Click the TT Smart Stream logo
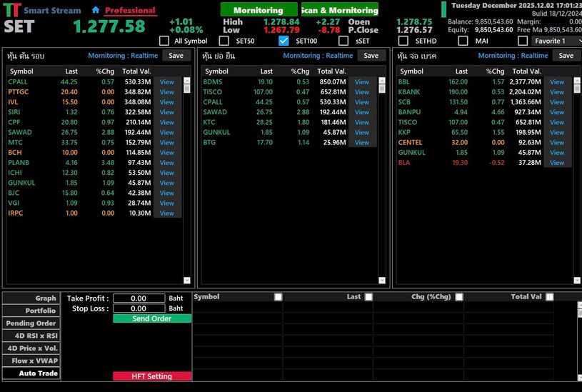This screenshot has height=392, width=582. point(13,11)
